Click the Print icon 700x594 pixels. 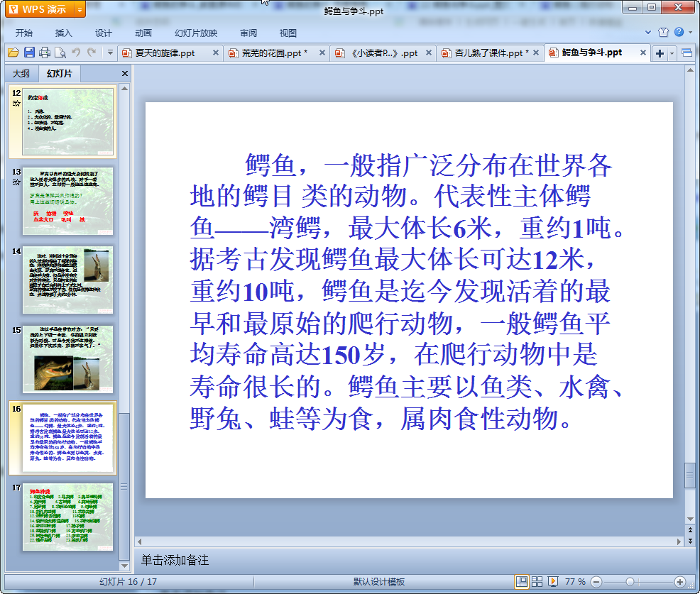pyautogui.click(x=45, y=53)
